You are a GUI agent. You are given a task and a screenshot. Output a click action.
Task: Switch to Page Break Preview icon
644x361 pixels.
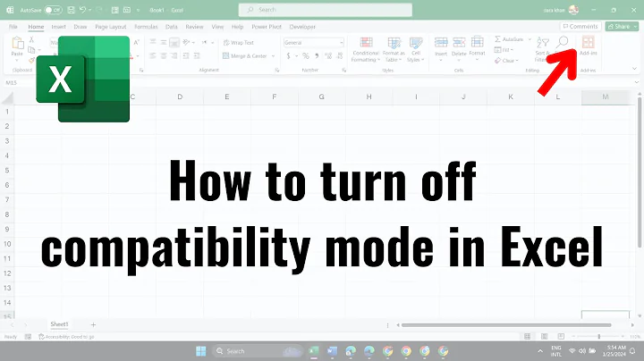(x=561, y=337)
